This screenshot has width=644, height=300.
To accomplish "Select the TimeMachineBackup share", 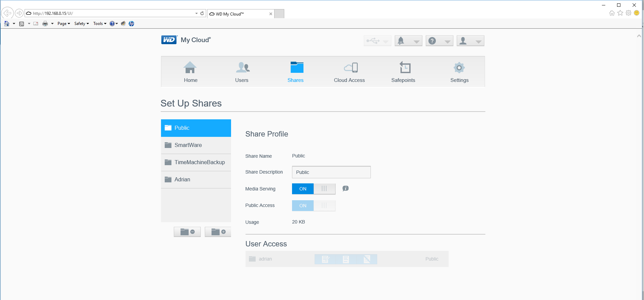I will (x=196, y=162).
